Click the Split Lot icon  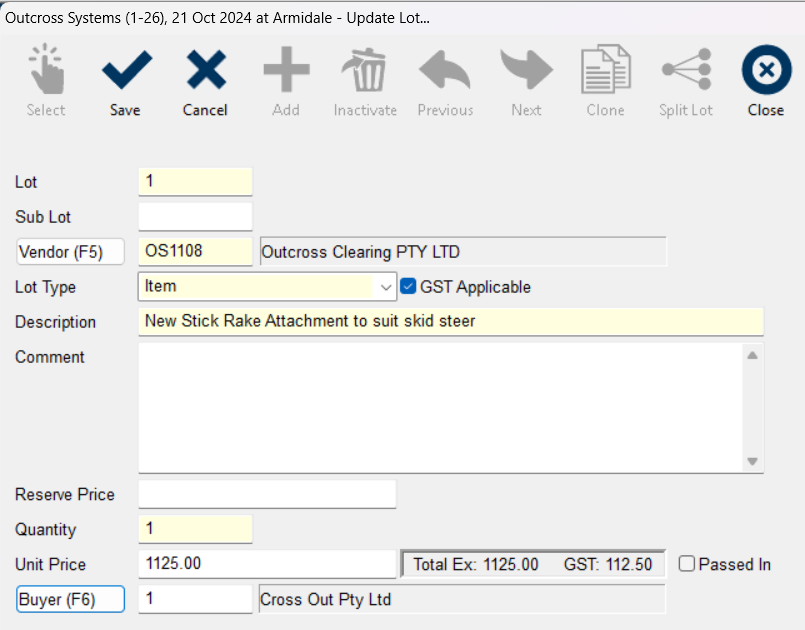tap(686, 72)
